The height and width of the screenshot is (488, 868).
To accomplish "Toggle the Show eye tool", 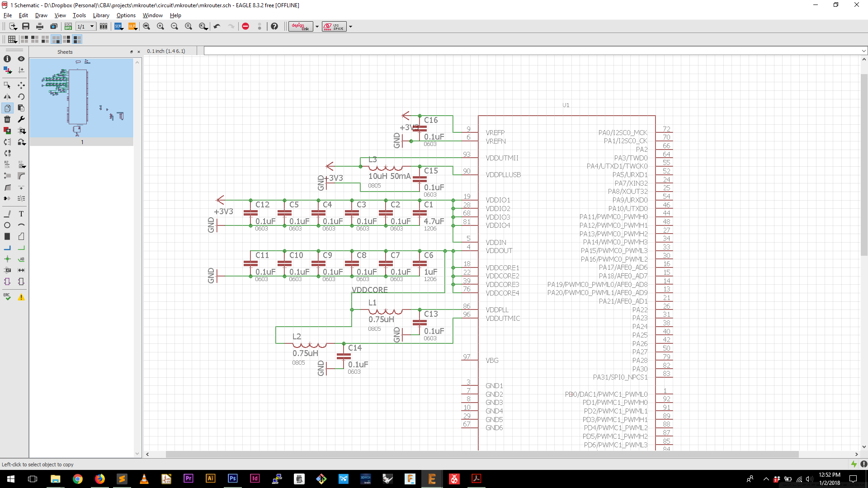I will point(21,59).
